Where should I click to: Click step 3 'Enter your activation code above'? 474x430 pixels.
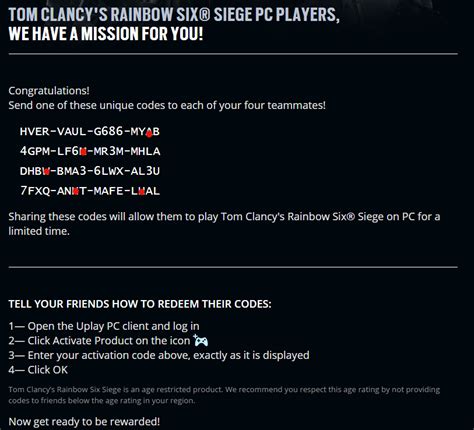point(159,355)
